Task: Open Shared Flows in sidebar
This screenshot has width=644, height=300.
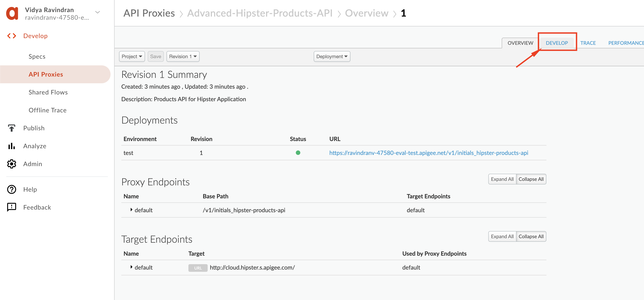Action: coord(48,92)
